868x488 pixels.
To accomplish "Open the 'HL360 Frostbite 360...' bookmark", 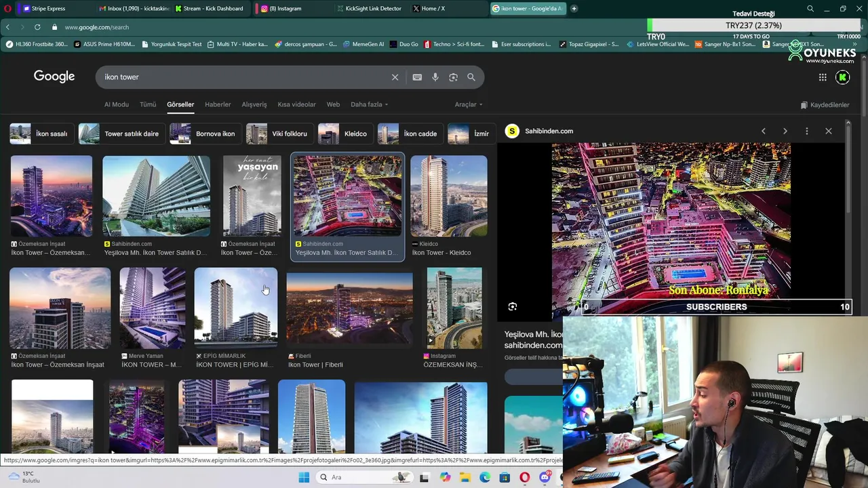I will pos(37,44).
